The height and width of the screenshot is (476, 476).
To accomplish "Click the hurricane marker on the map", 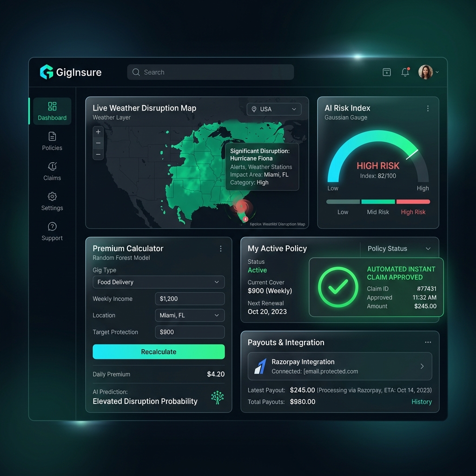I will coord(241,206).
